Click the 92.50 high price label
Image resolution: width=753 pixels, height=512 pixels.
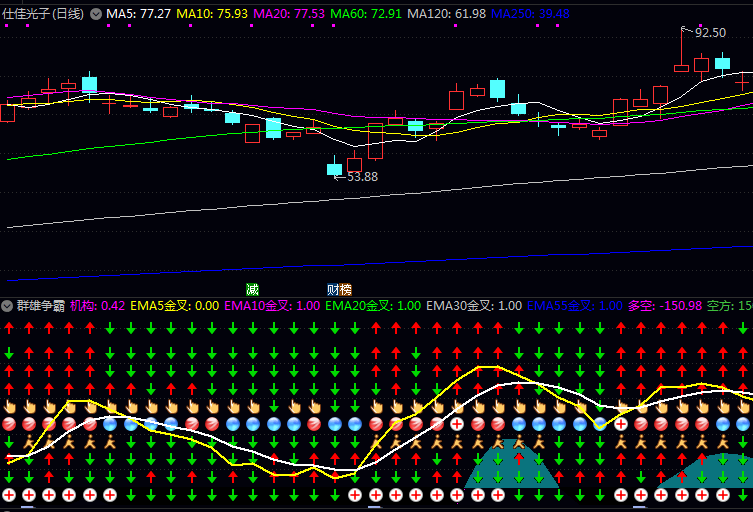pos(710,32)
